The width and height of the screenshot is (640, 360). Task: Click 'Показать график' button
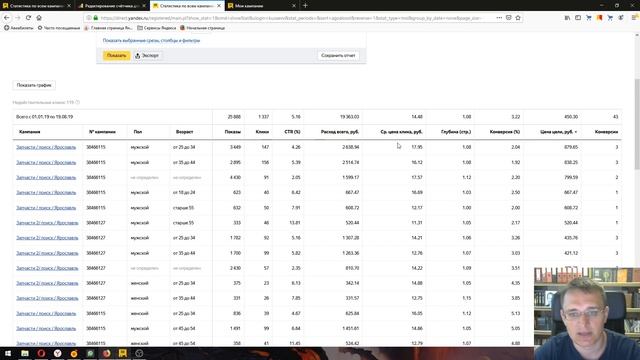point(34,85)
